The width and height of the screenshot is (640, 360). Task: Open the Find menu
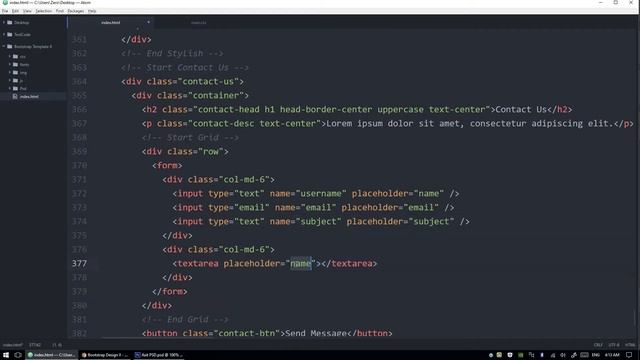[60, 11]
